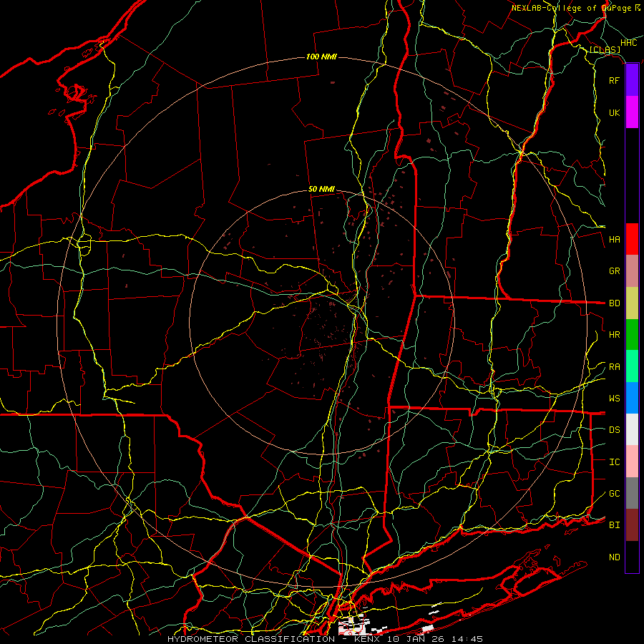Click the 'ND' legend label
644x644 pixels.
[x=614, y=557]
